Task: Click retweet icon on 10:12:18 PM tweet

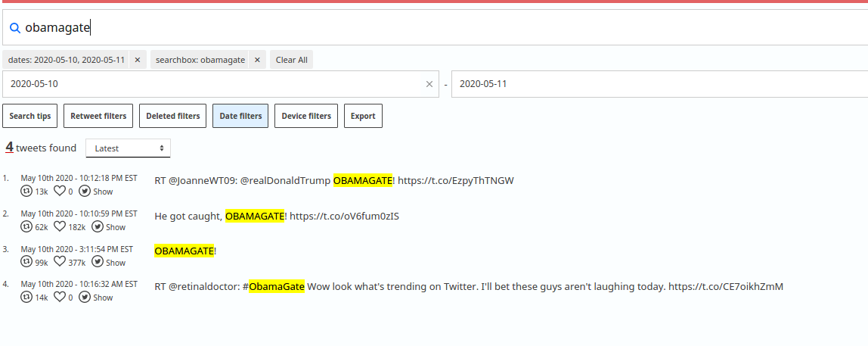Action: pos(26,192)
